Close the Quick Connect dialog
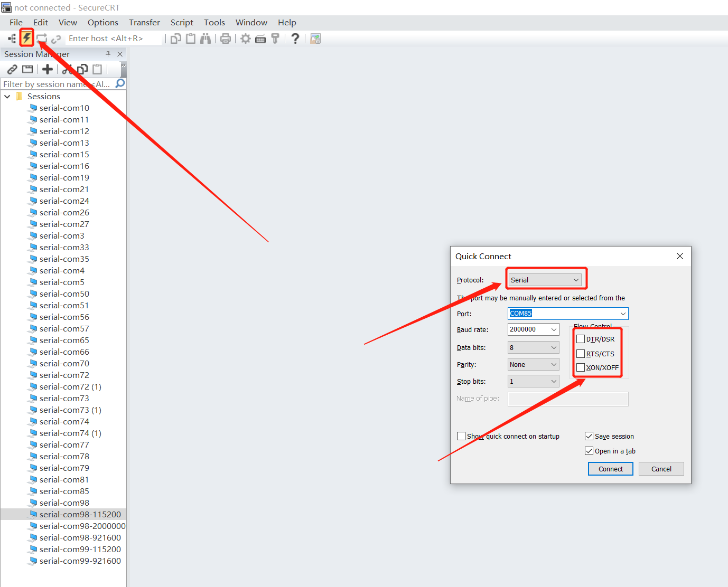Viewport: 728px width, 587px height. coord(680,256)
